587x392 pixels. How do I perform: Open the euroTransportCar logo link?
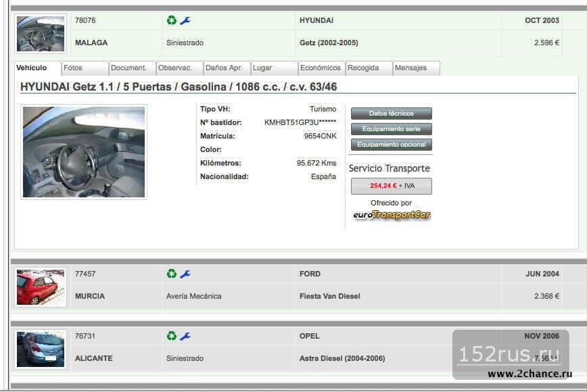click(392, 215)
